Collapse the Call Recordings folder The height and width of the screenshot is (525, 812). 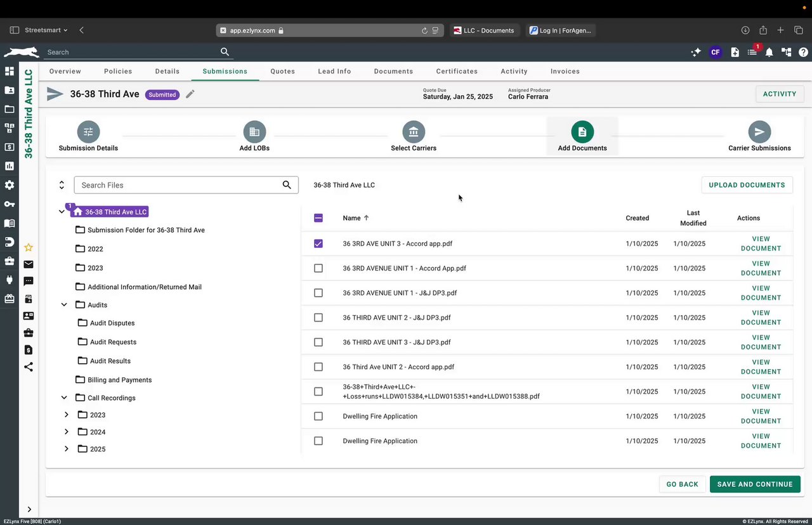[64, 398]
